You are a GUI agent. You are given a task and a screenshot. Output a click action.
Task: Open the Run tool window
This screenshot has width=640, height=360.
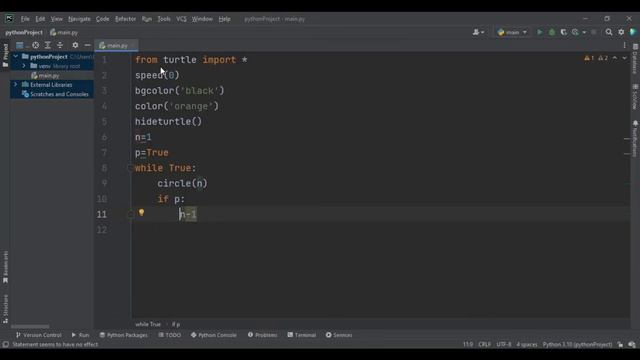click(x=80, y=335)
